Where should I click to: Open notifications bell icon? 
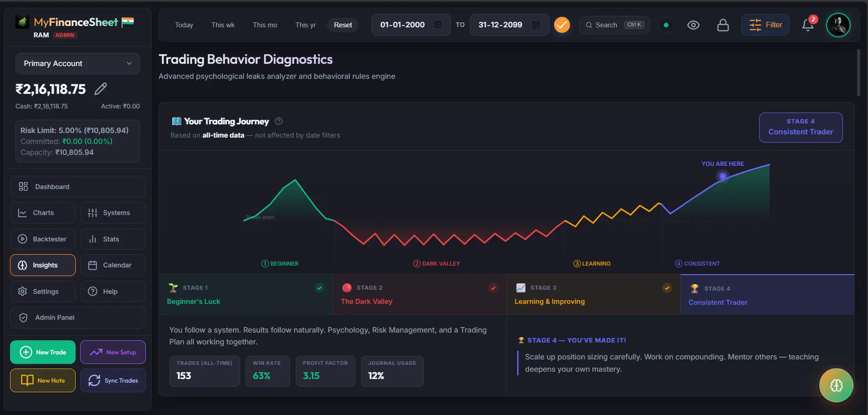click(808, 25)
